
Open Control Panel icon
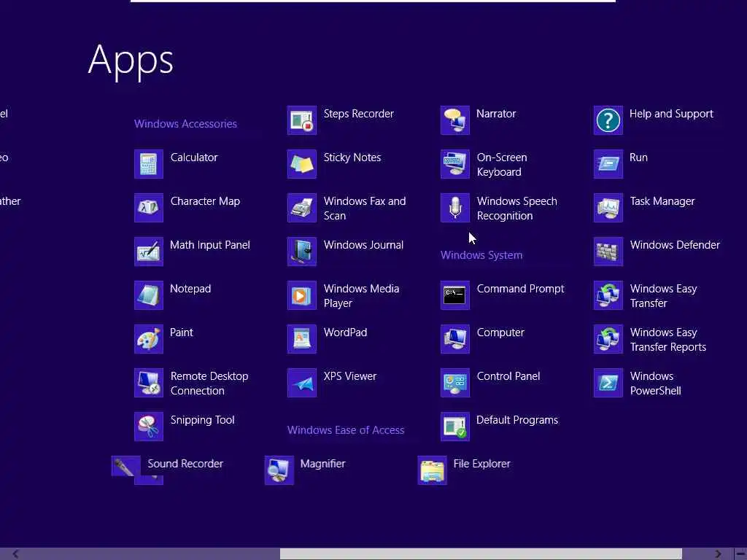click(x=455, y=383)
